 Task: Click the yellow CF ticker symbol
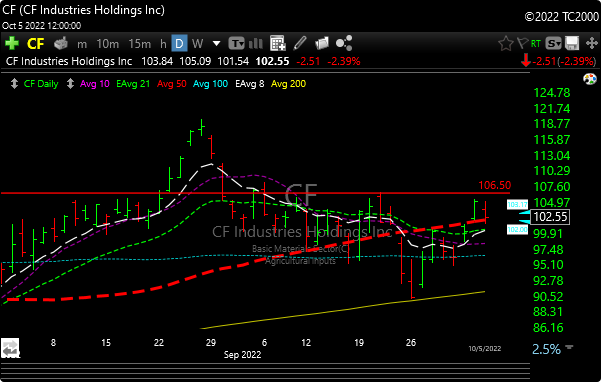click(x=36, y=44)
